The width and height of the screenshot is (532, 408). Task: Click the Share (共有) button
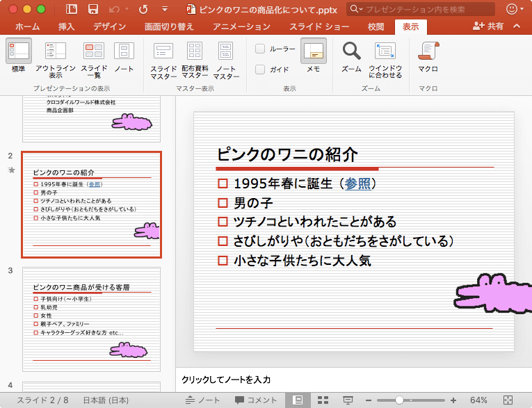488,26
